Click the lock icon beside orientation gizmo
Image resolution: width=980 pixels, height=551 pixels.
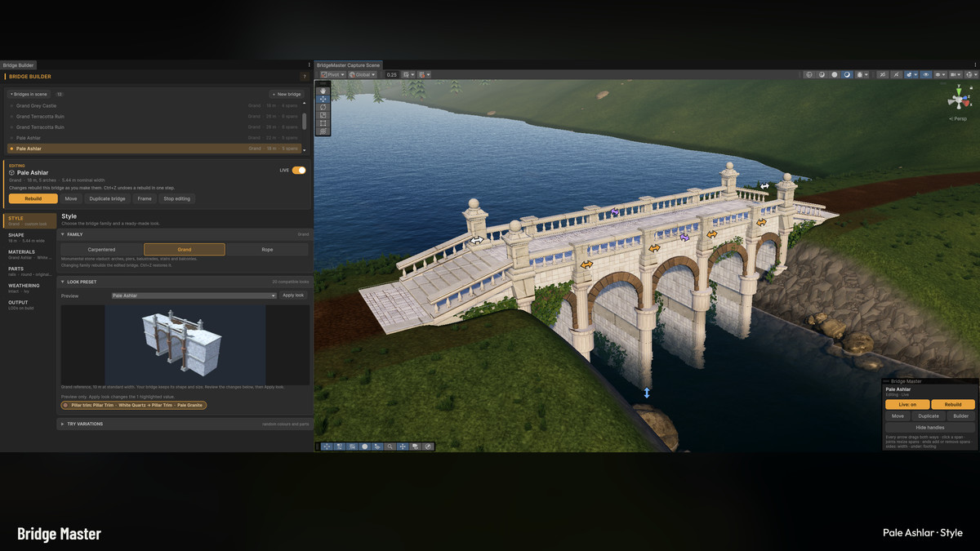pos(971,88)
